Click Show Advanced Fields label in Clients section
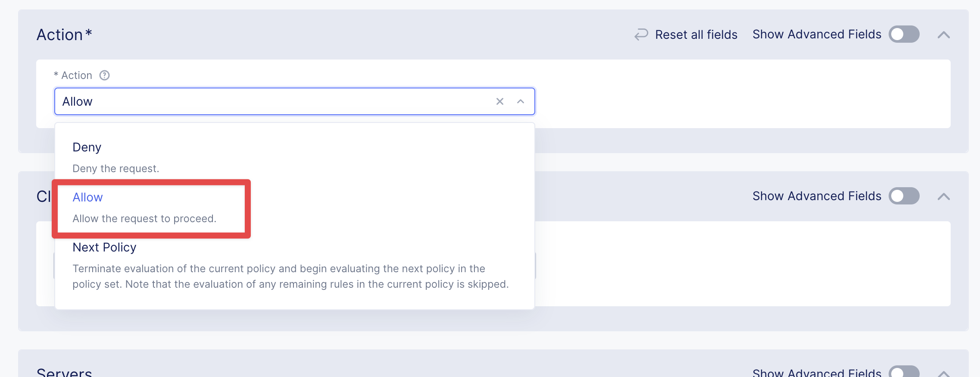 click(817, 196)
